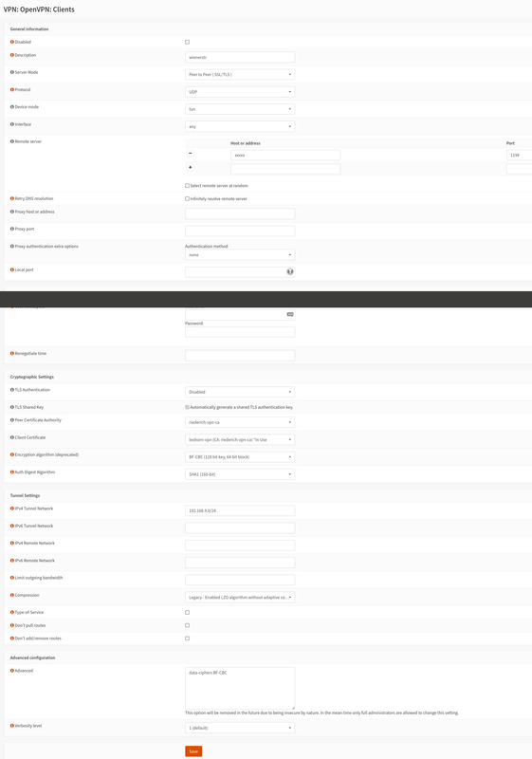This screenshot has height=759, width=532.
Task: Check Infinitely resolve remote server
Action: click(187, 198)
